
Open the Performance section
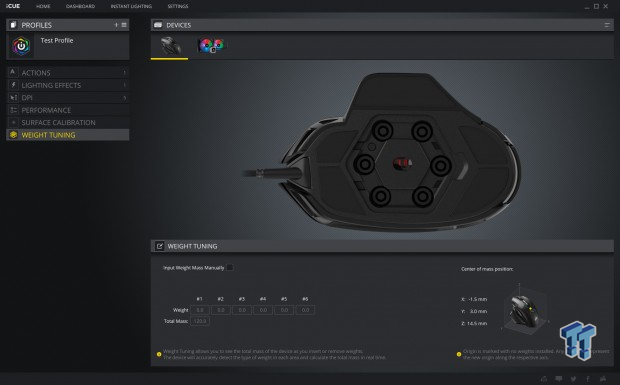pos(68,110)
